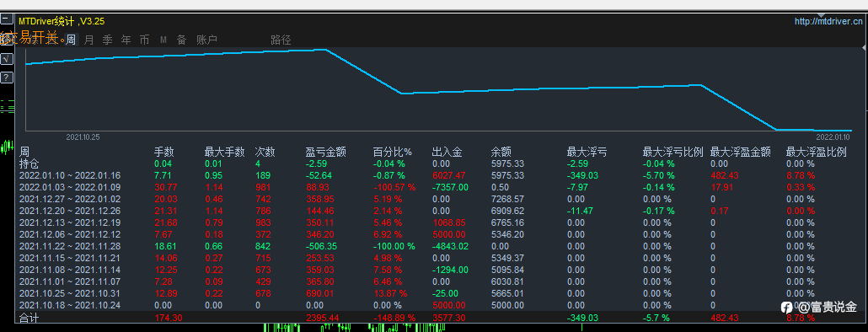Open help via the question mark button

pyautogui.click(x=6, y=77)
